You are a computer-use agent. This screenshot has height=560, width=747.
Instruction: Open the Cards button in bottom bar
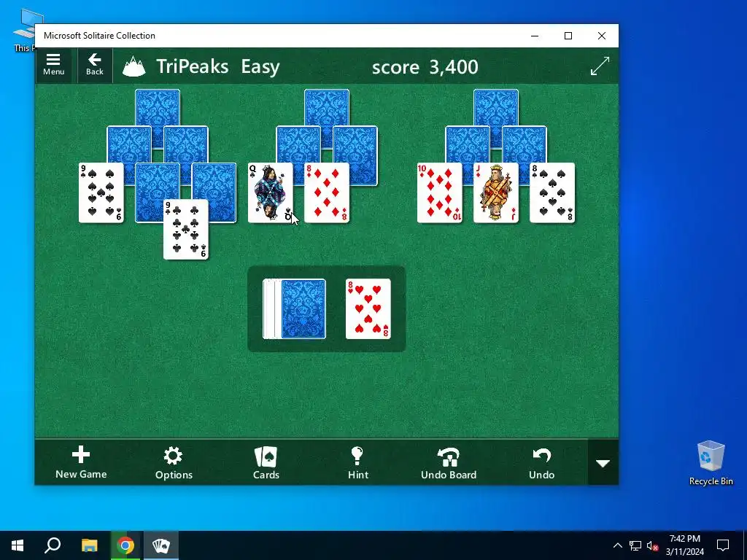click(266, 462)
